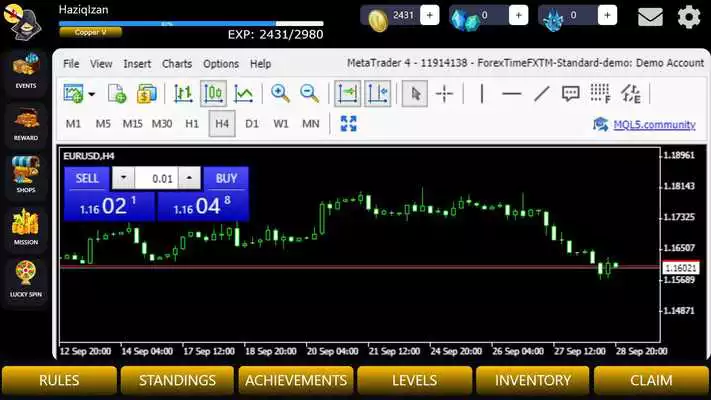The height and width of the screenshot is (400, 711).
Task: Zoom in on the chart
Action: click(280, 94)
